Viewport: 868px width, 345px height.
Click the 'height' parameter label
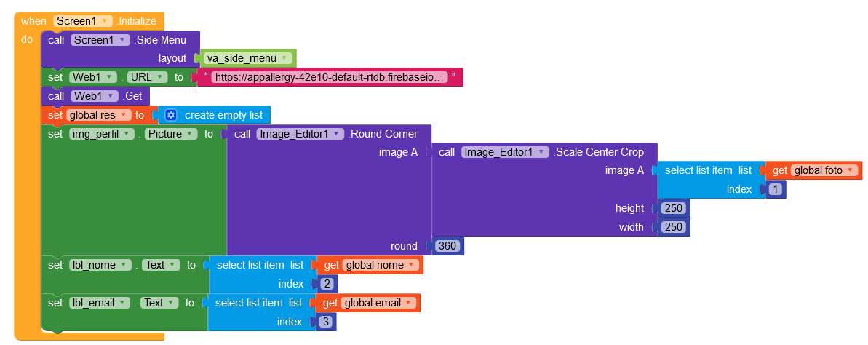pos(629,208)
